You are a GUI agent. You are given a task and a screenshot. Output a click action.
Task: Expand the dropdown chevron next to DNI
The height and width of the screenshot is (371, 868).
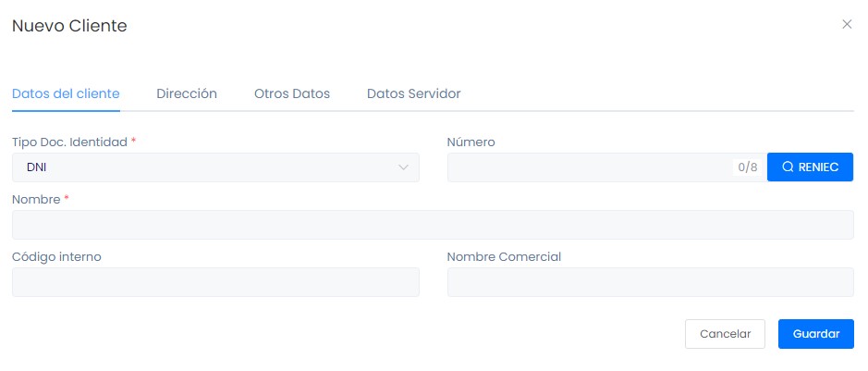[x=403, y=167]
